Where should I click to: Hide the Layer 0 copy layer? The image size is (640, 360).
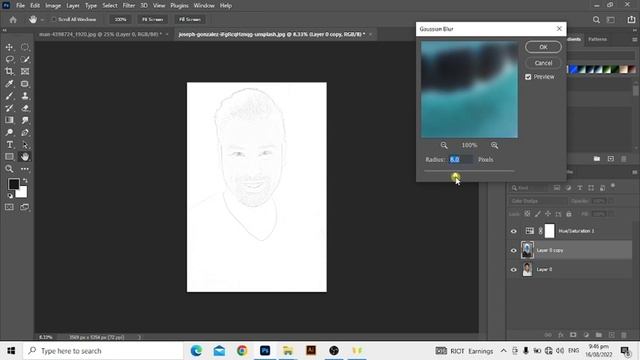[513, 250]
